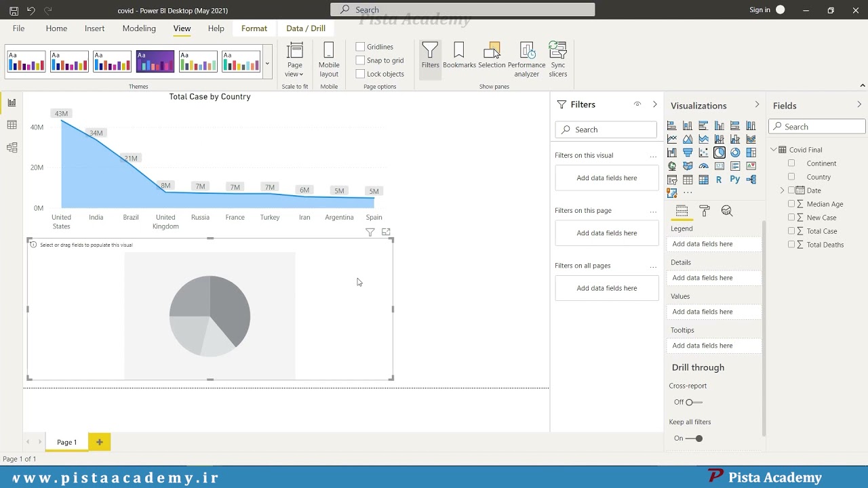Pick the ribbon chart visual
The width and height of the screenshot is (868, 488).
(751, 139)
